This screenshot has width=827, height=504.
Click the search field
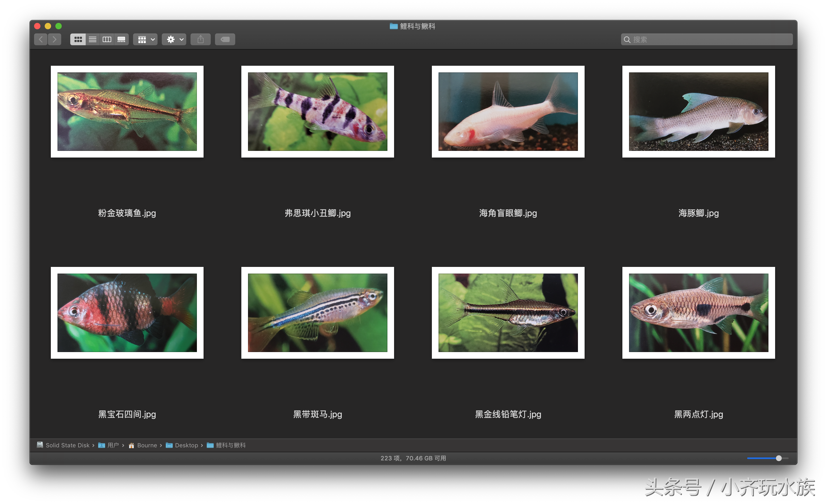point(707,40)
